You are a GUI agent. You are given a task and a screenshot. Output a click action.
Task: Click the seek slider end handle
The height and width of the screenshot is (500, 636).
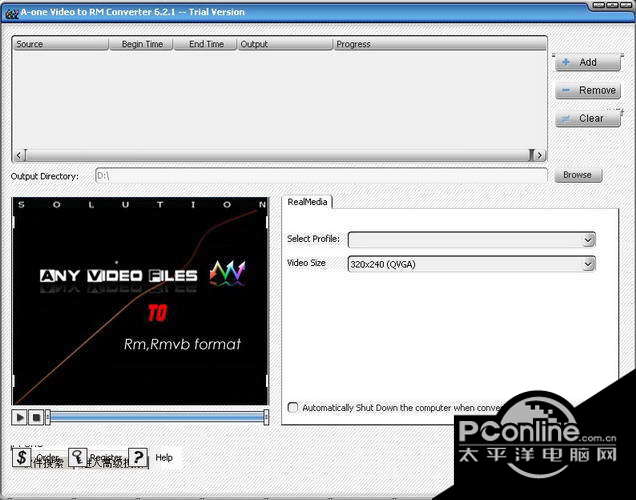coord(266,417)
